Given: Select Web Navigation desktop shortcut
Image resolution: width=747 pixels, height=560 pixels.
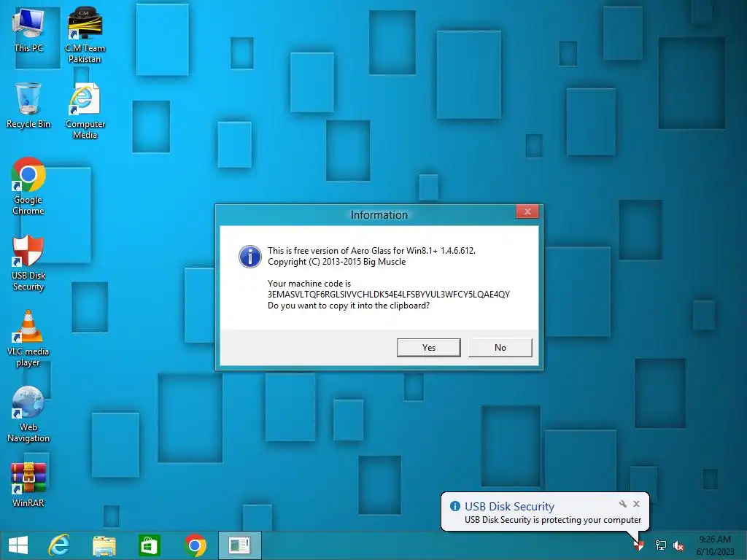Looking at the screenshot, I should pyautogui.click(x=28, y=414).
